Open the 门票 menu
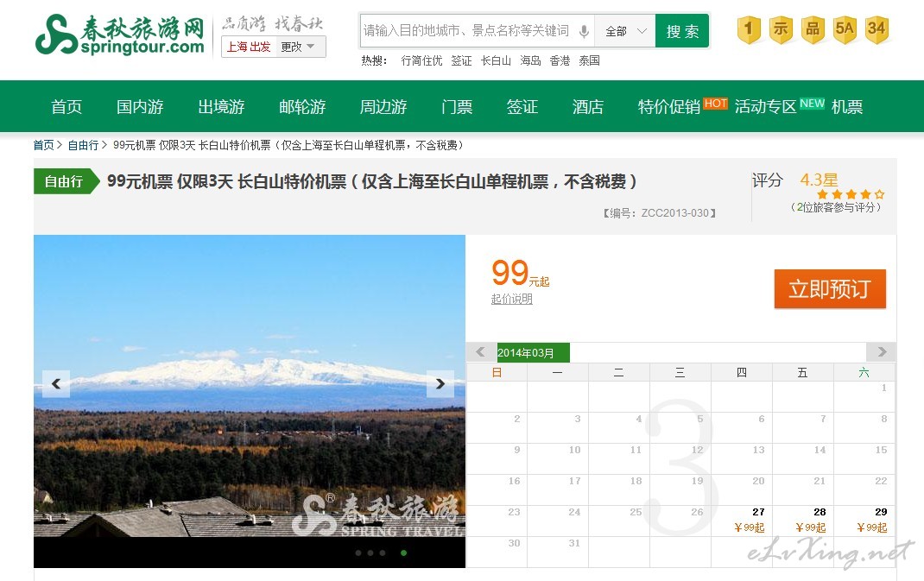 click(458, 107)
